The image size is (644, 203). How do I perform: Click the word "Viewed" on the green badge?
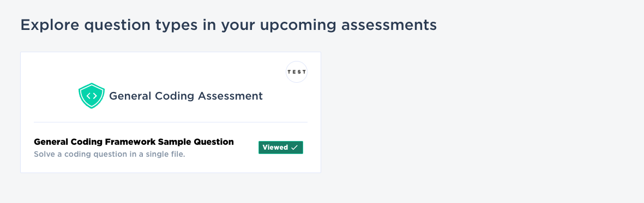pyautogui.click(x=275, y=147)
